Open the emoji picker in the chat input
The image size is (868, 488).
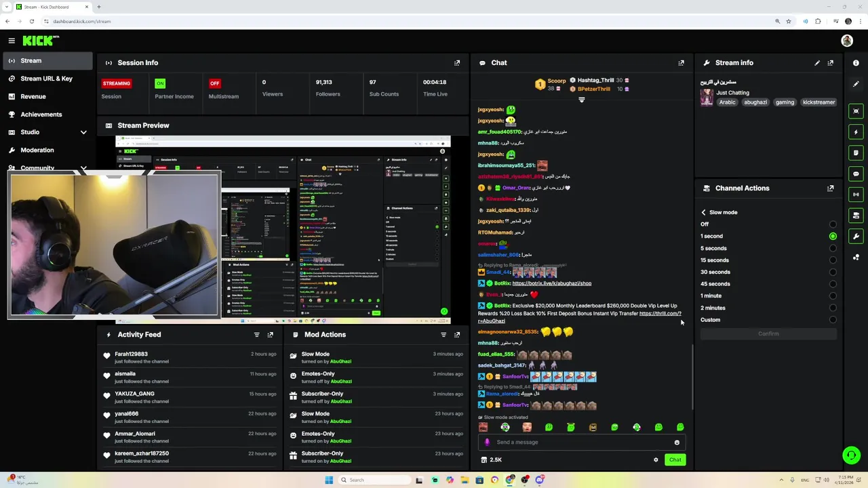(x=677, y=443)
